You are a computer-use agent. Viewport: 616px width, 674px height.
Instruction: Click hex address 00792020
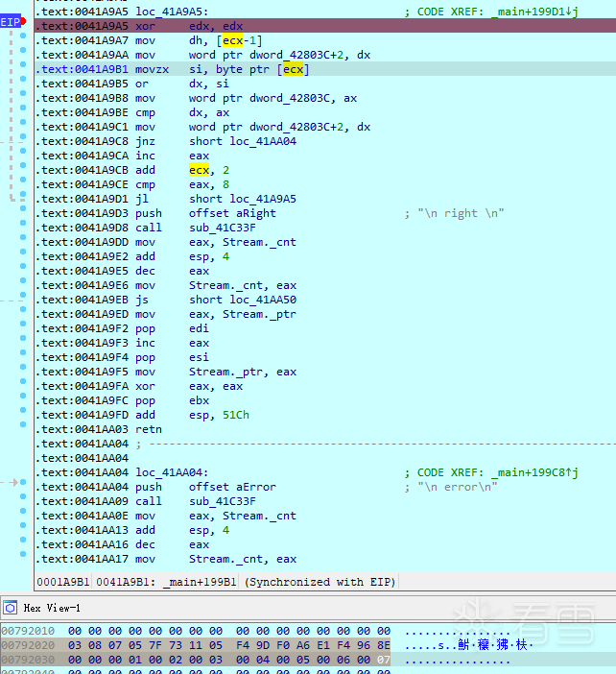[x=28, y=645]
